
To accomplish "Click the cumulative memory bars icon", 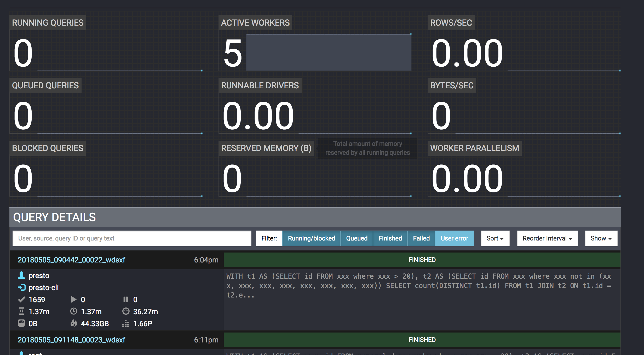I will tap(126, 324).
